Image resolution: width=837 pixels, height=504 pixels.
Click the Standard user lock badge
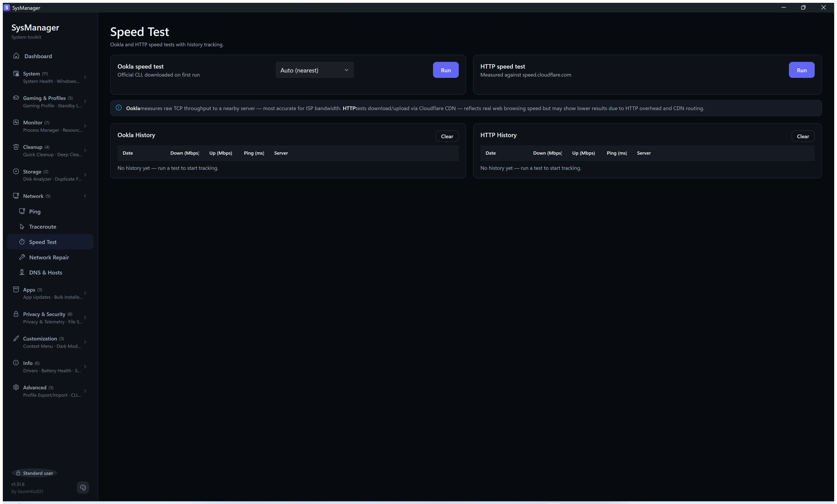[x=34, y=473]
